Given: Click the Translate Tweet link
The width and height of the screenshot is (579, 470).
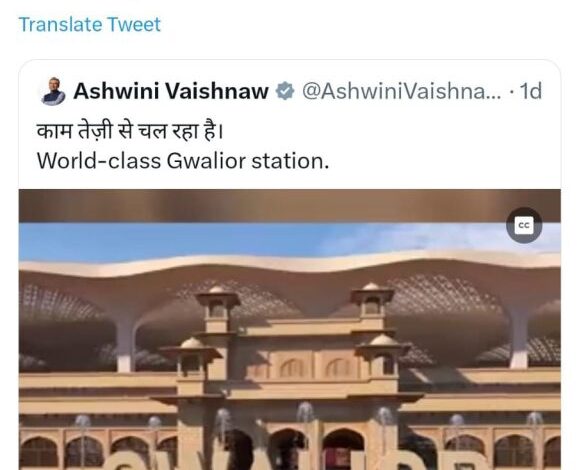Looking at the screenshot, I should 90,25.
